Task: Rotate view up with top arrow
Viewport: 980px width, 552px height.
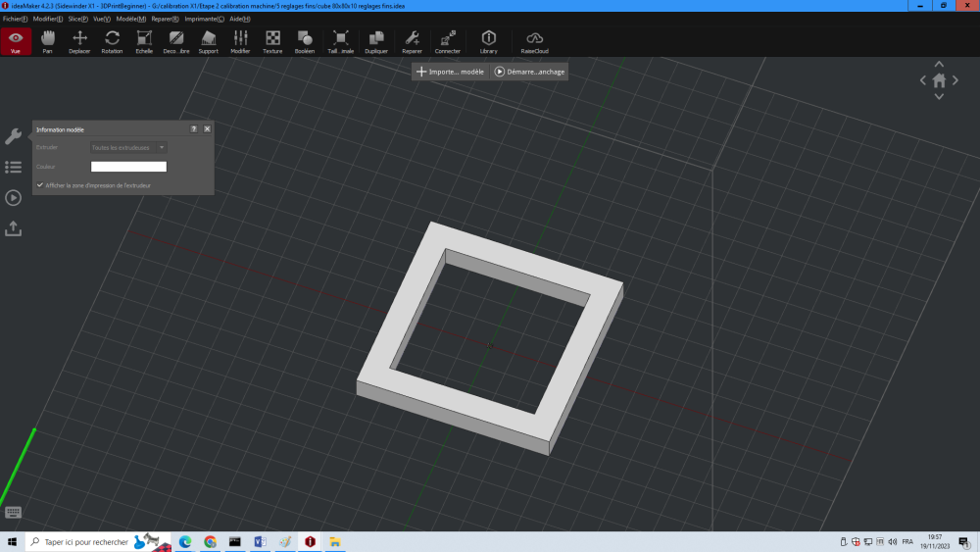Action: 939,64
